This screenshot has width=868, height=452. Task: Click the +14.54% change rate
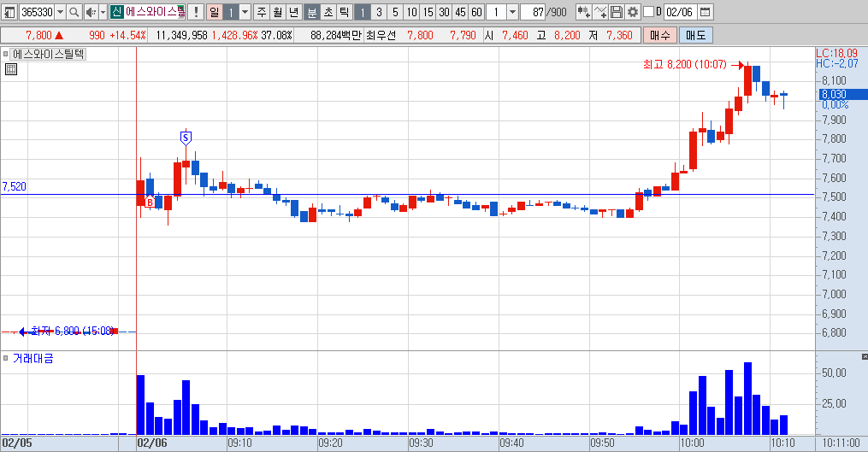click(127, 35)
